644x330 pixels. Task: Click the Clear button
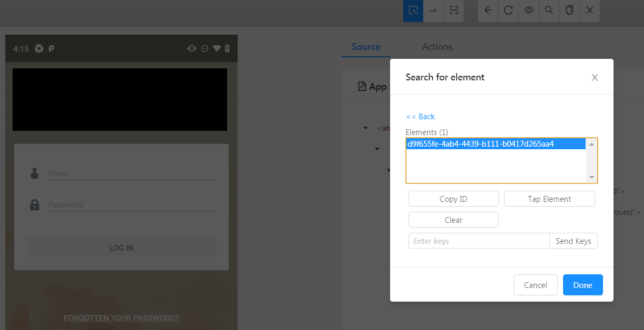[x=453, y=220]
